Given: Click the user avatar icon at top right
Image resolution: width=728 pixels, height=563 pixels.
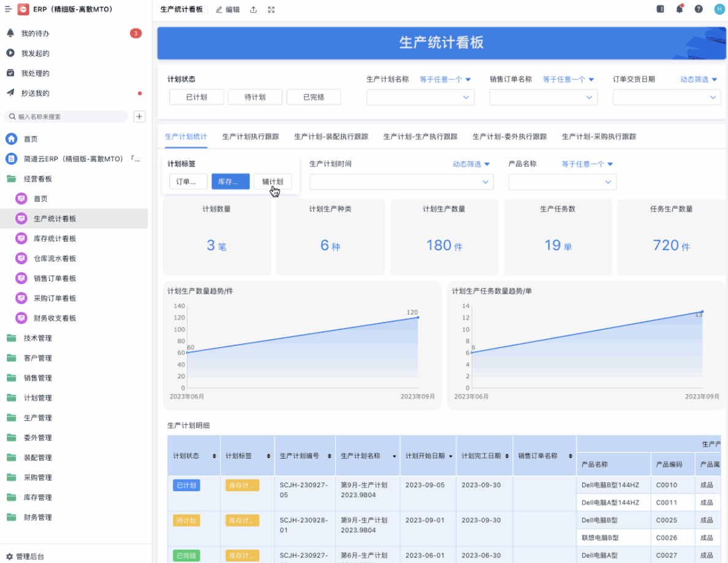Looking at the screenshot, I should point(719,9).
